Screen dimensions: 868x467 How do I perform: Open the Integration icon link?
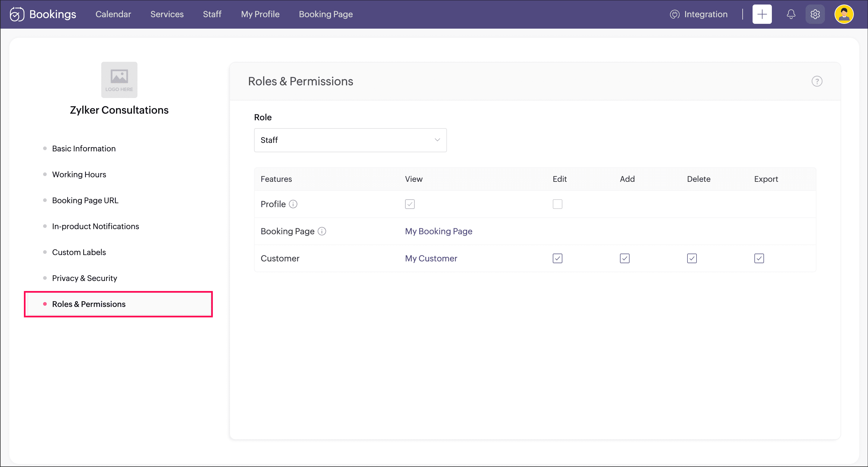tap(675, 14)
